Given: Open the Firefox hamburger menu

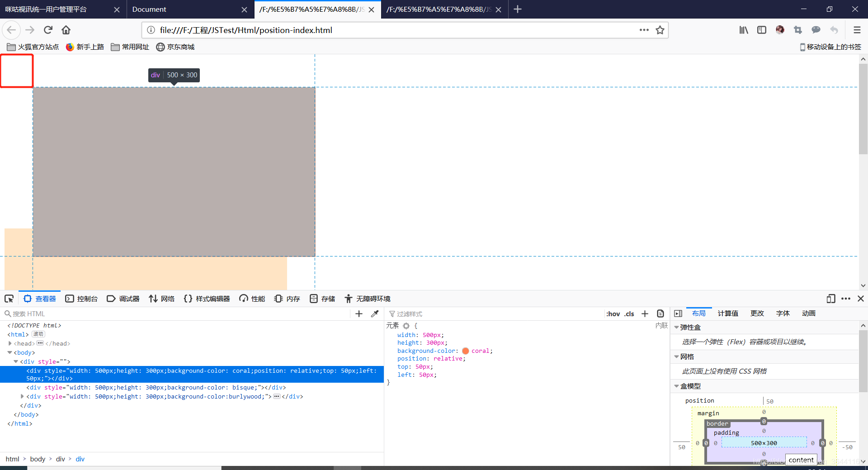Looking at the screenshot, I should point(857,30).
